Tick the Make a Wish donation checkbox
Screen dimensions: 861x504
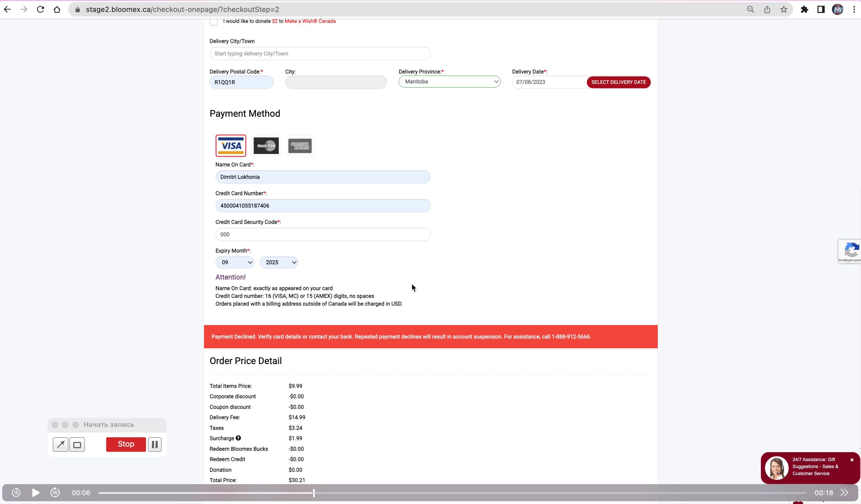(213, 22)
